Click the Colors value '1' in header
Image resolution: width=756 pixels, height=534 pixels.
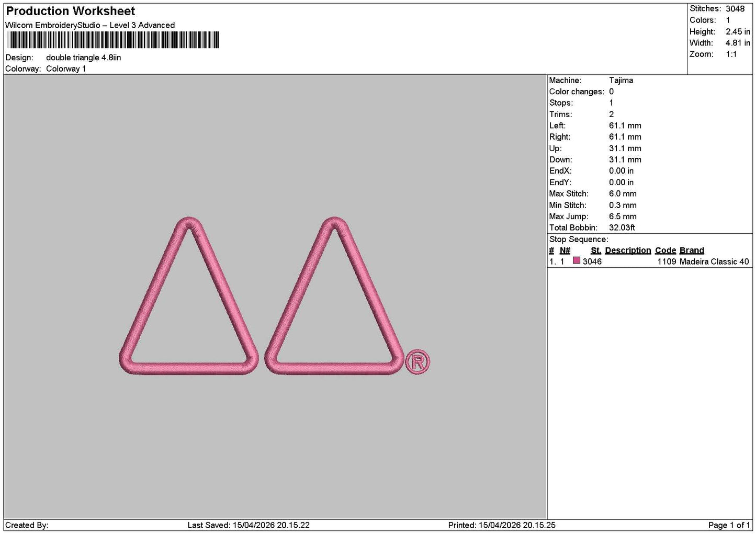pyautogui.click(x=728, y=20)
